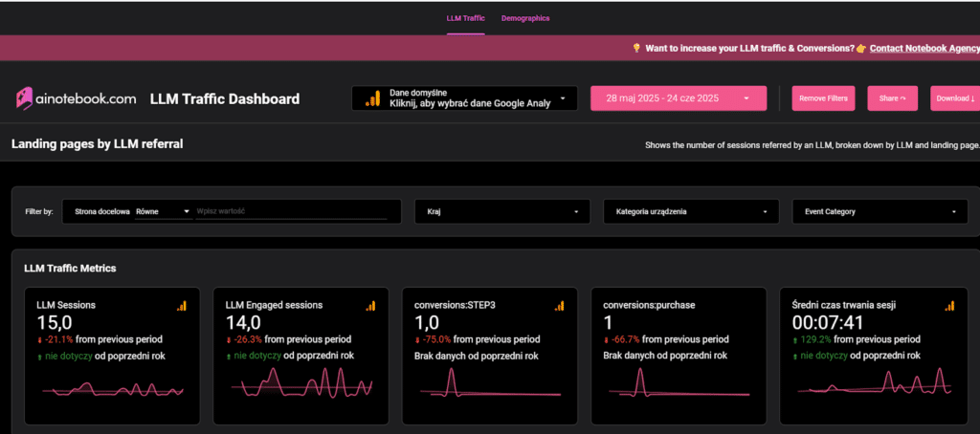Click the analytics icon on conversions:STEP3 card
Screen dimensions: 980x434
click(559, 305)
